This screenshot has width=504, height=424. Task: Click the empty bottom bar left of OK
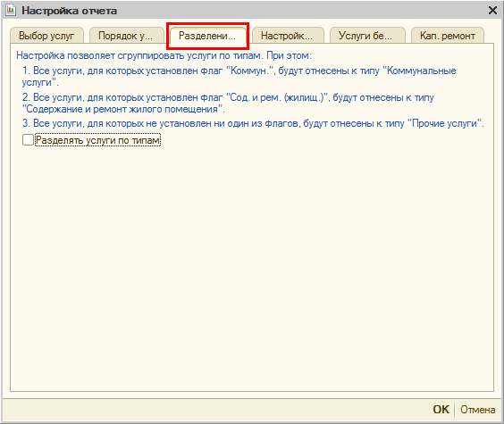point(215,410)
